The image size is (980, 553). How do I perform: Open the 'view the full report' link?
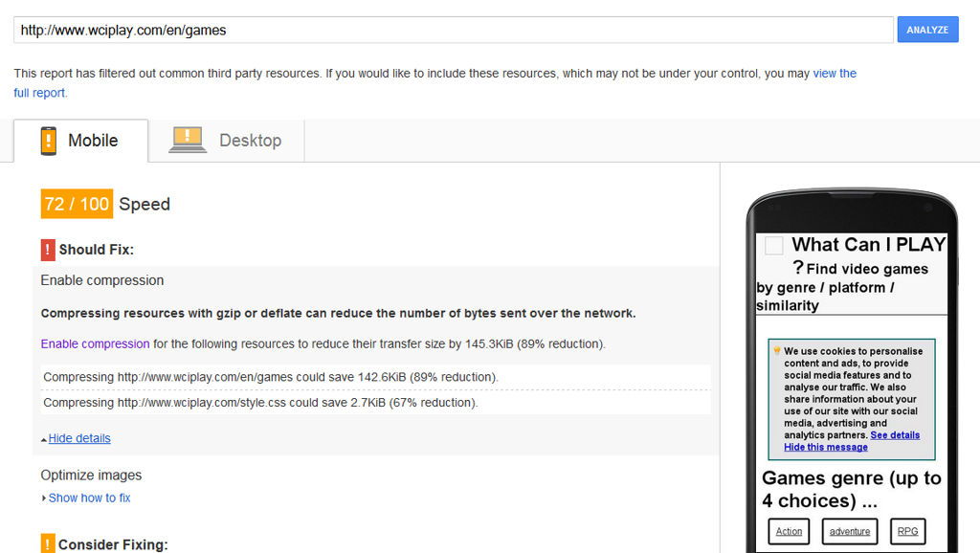(x=835, y=73)
